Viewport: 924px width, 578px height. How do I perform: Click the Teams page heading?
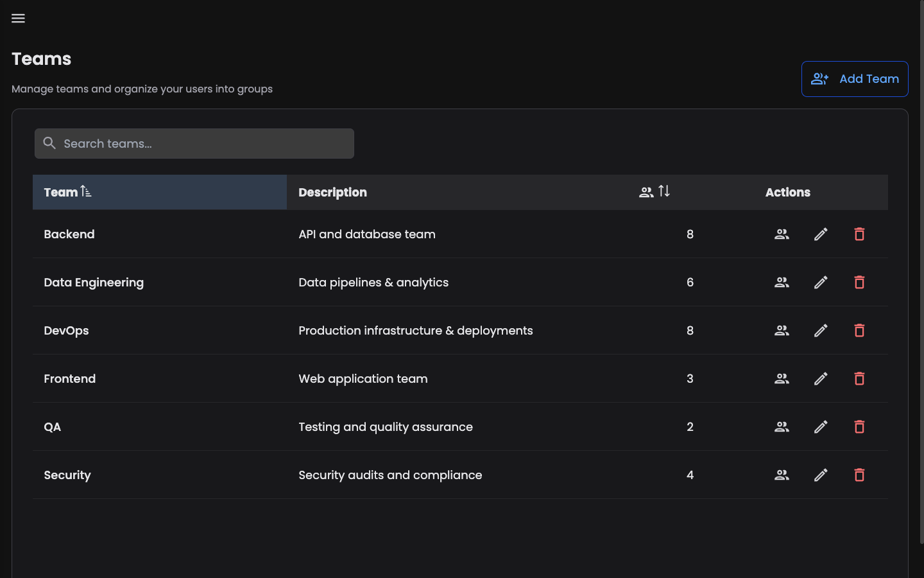coord(41,58)
